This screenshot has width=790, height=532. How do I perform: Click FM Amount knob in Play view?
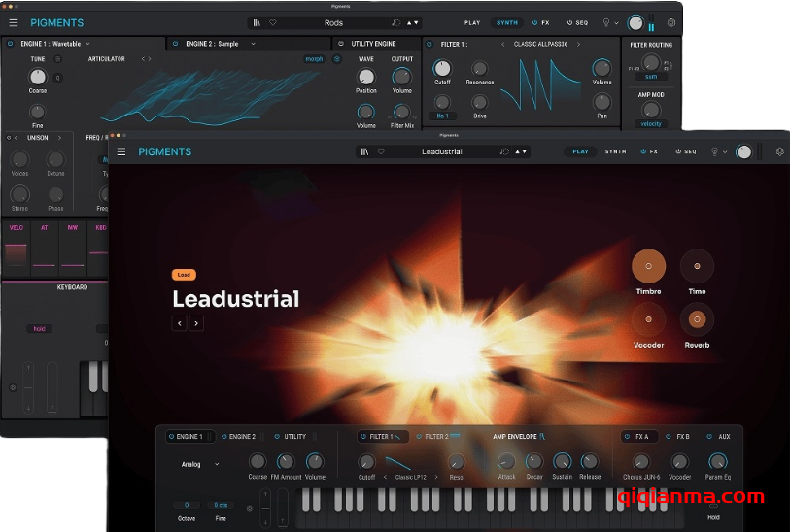pyautogui.click(x=286, y=461)
